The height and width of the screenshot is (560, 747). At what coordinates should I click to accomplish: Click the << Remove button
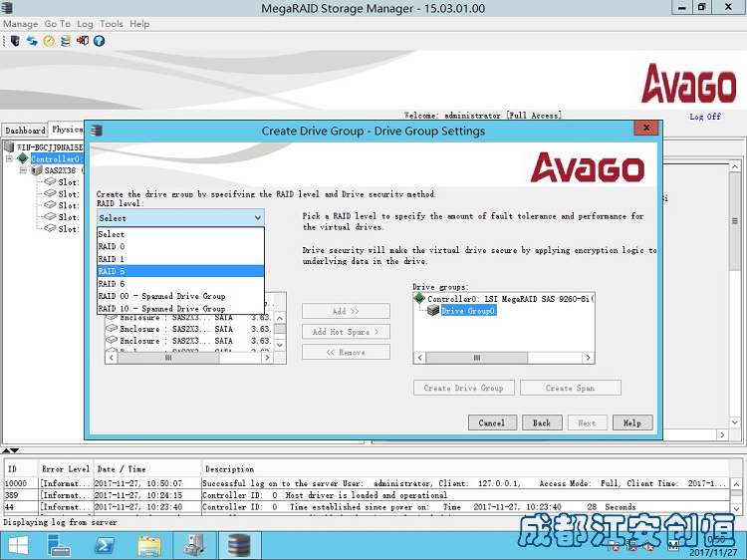[346, 352]
